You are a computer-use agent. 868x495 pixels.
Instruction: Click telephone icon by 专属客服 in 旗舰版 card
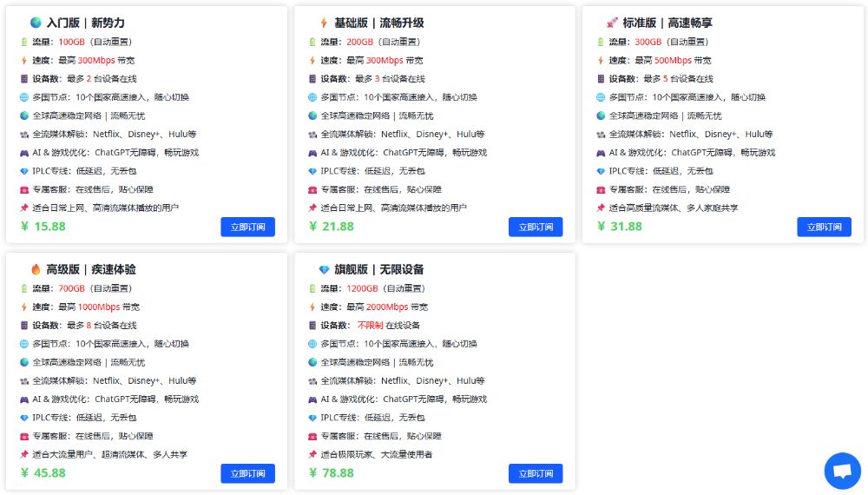312,436
